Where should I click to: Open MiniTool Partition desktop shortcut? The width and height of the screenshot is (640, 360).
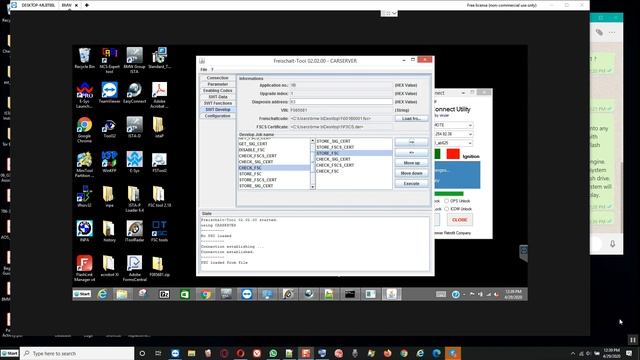[x=84, y=164]
